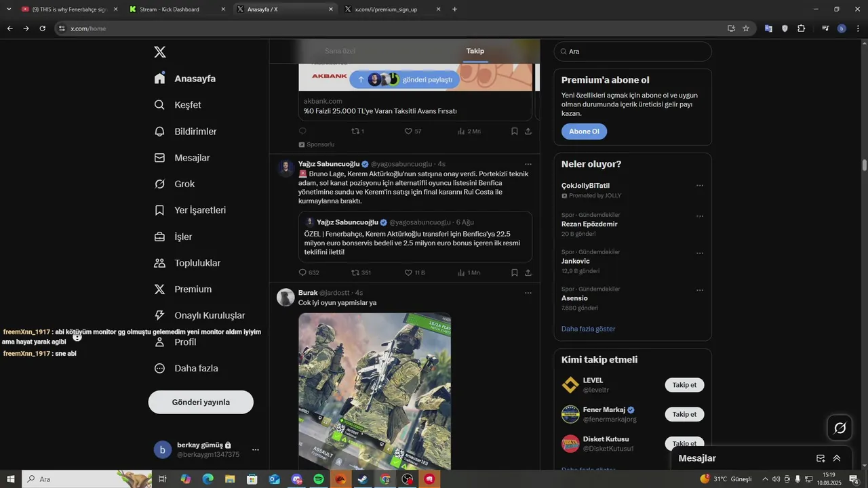Click the Abone Ol premium button
868x488 pixels.
point(584,131)
